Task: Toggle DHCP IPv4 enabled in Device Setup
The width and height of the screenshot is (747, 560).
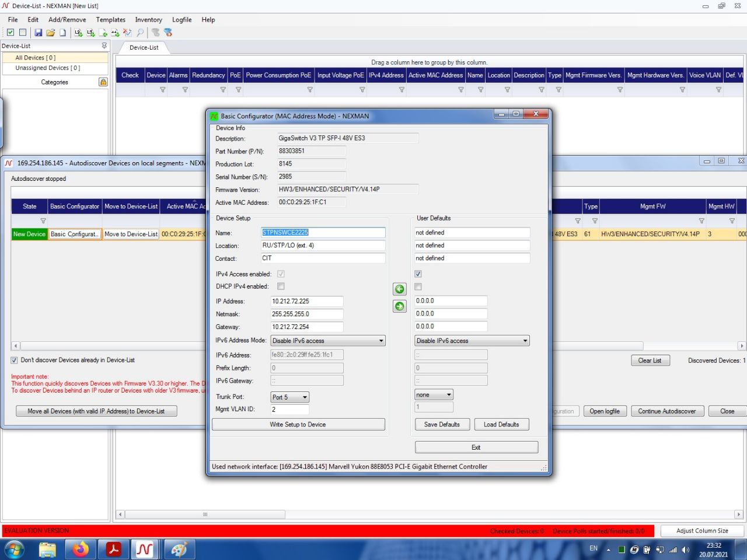Action: pyautogui.click(x=281, y=286)
